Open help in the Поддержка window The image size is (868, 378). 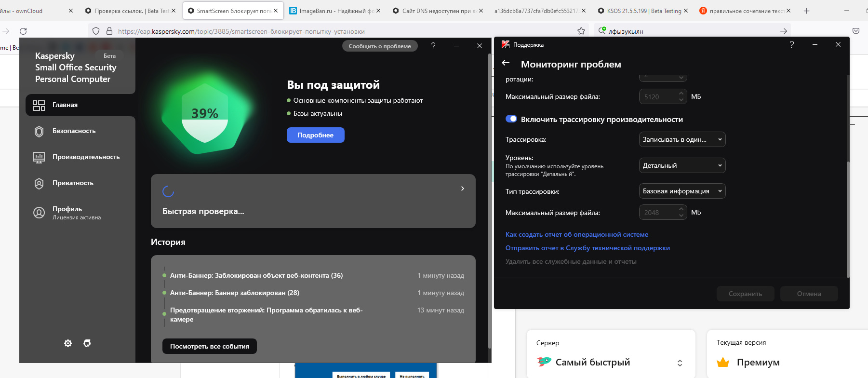(792, 44)
